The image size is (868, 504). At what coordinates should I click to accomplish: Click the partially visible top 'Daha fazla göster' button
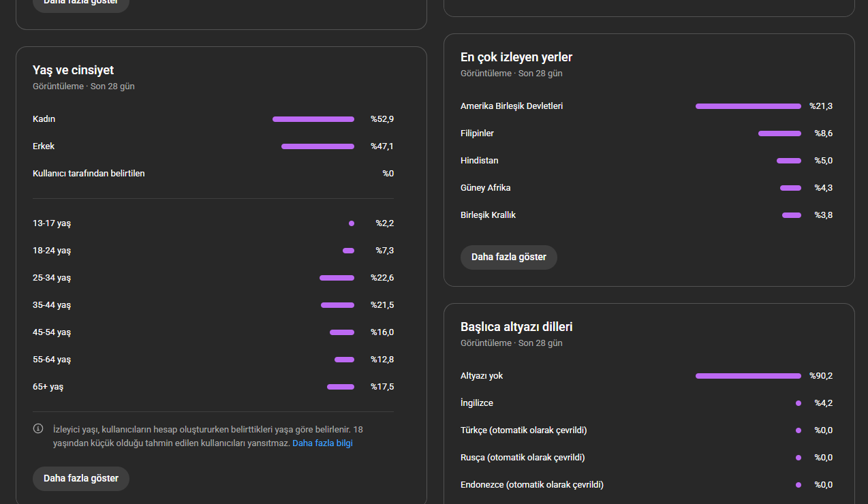pyautogui.click(x=81, y=3)
